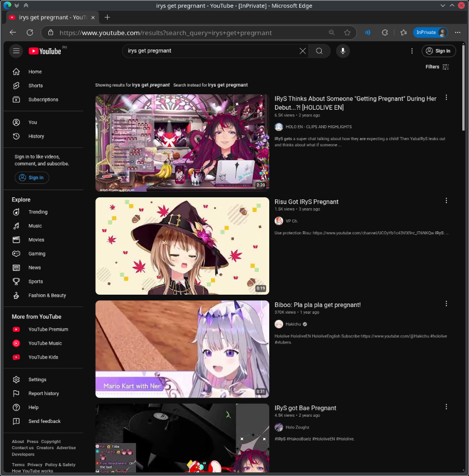
Task: Click title 'IRyS got Bae Pregnant'
Action: [305, 408]
